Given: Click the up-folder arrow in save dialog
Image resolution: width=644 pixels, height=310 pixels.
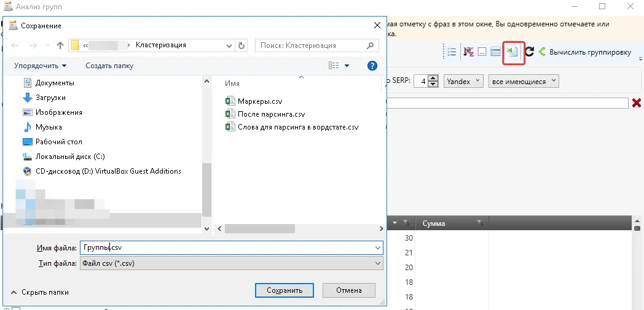Looking at the screenshot, I should pyautogui.click(x=60, y=45).
